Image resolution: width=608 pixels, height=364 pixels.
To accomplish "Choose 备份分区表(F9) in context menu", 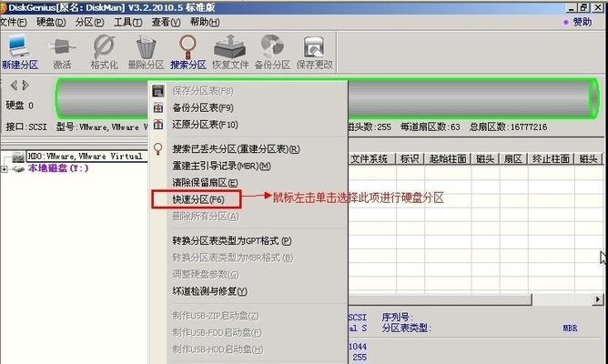I will pos(203,107).
